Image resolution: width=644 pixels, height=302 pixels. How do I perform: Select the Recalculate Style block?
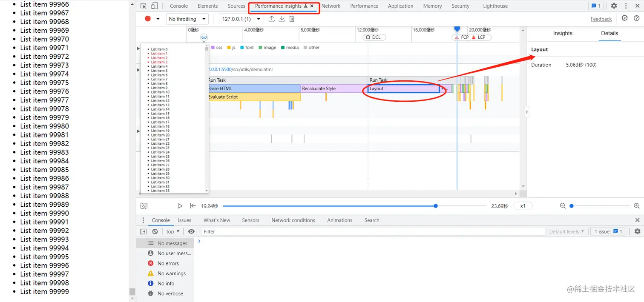tap(334, 88)
